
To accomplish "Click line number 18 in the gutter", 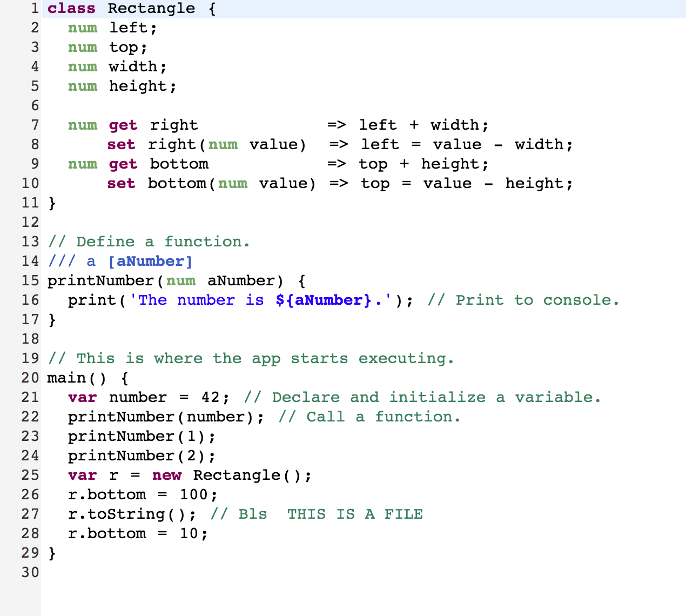I will pos(30,339).
